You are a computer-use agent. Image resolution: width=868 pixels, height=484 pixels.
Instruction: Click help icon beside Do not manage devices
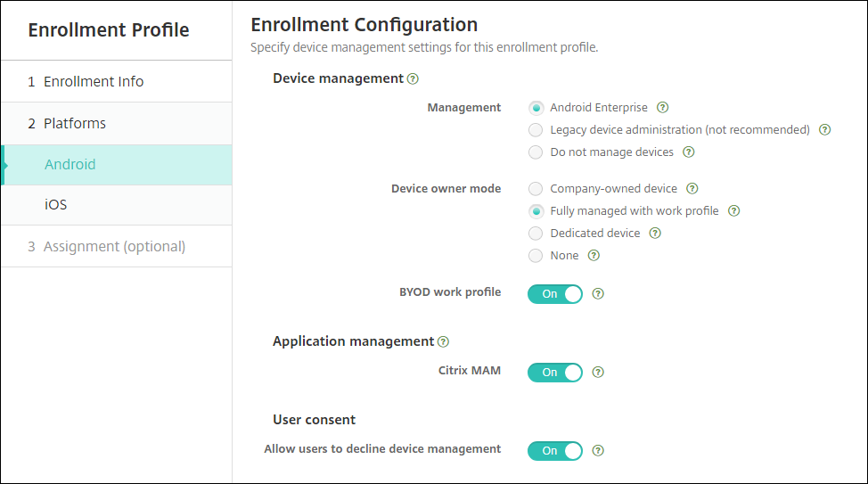[x=688, y=152]
